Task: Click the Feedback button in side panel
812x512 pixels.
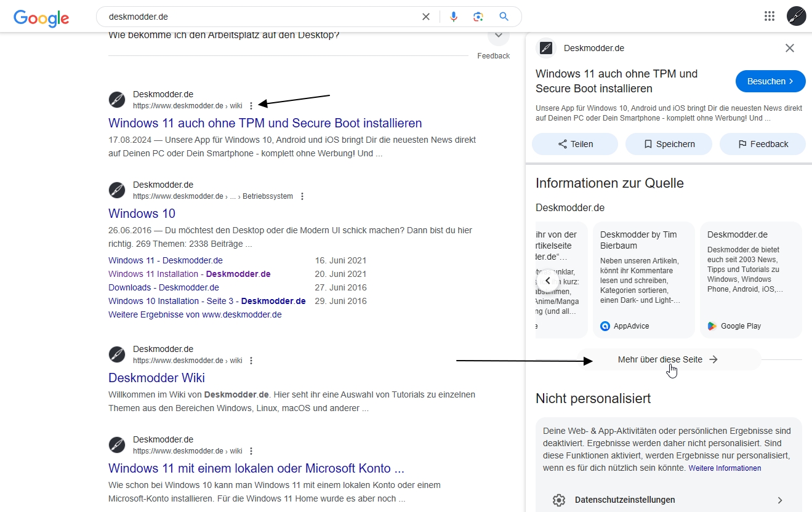Action: (x=763, y=144)
